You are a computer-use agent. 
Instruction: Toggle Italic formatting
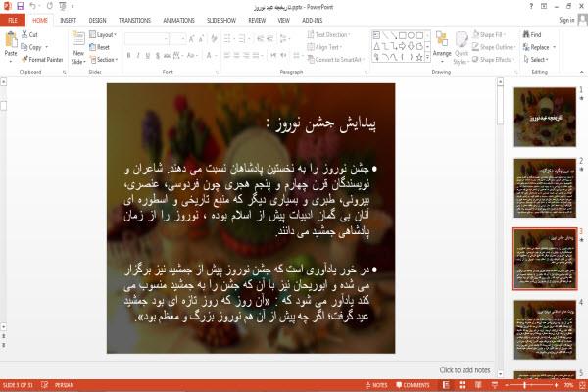tap(138, 56)
